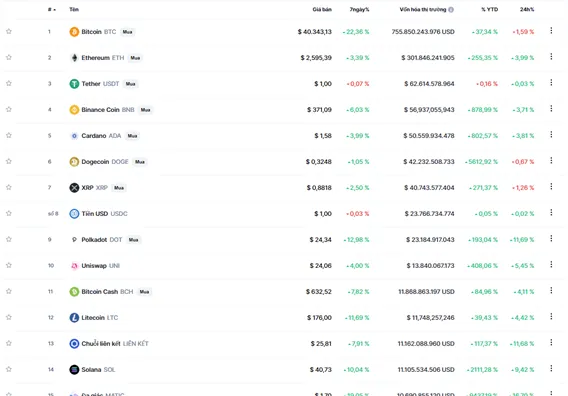Open the Binance Coin three-dot menu
This screenshot has width=568, height=396.
(x=551, y=108)
